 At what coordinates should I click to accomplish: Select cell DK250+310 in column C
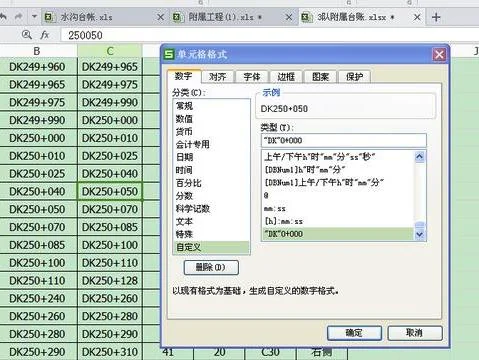point(110,352)
